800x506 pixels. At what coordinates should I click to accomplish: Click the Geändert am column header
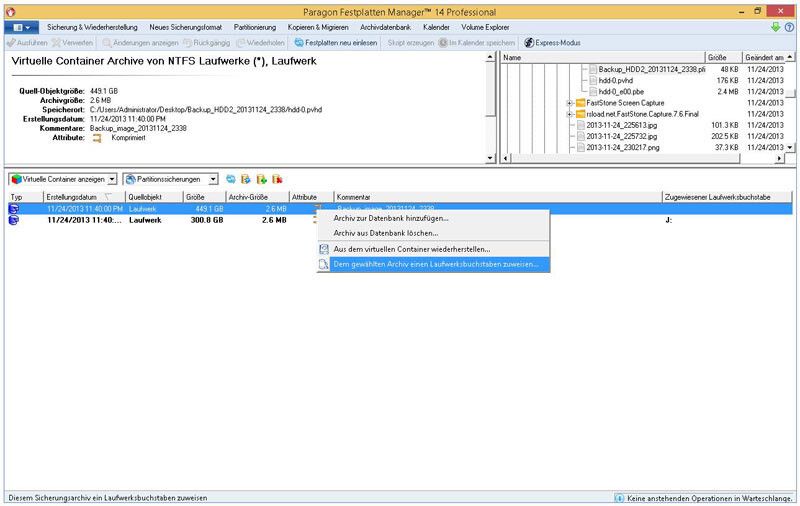tap(764, 58)
